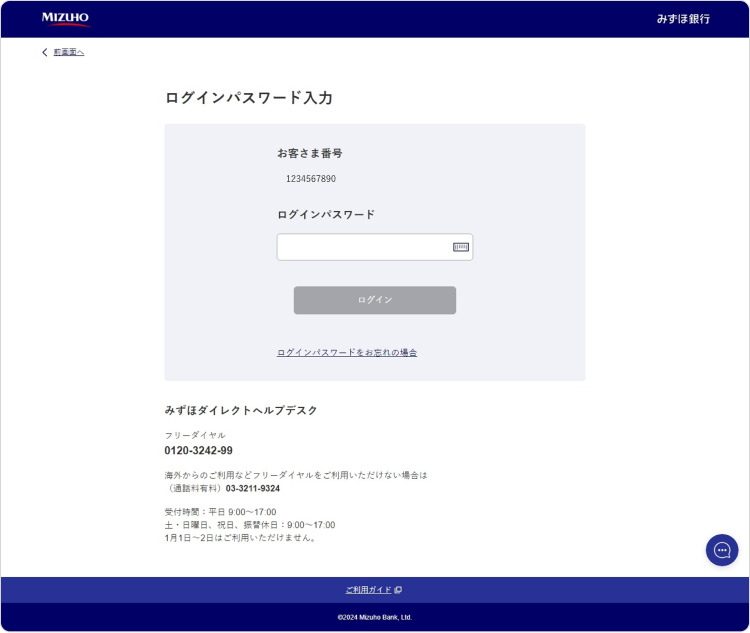Image resolution: width=750 pixels, height=633 pixels.
Task: Click the フリーダイヤル label
Action: point(195,435)
